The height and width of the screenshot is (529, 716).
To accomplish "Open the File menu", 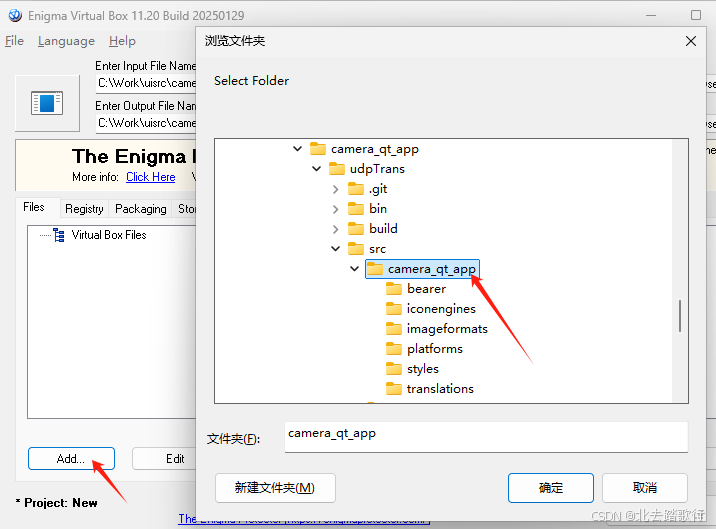I will click(14, 41).
